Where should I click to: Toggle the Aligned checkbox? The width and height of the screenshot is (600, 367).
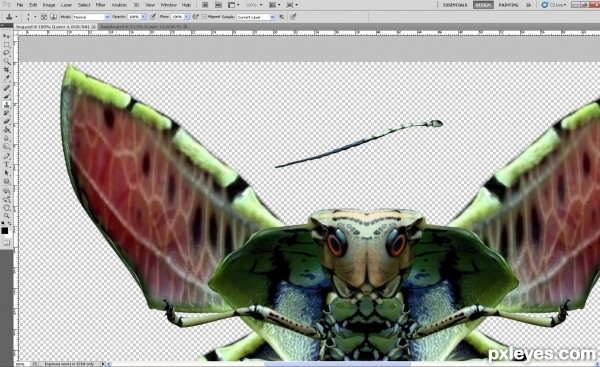coord(204,17)
